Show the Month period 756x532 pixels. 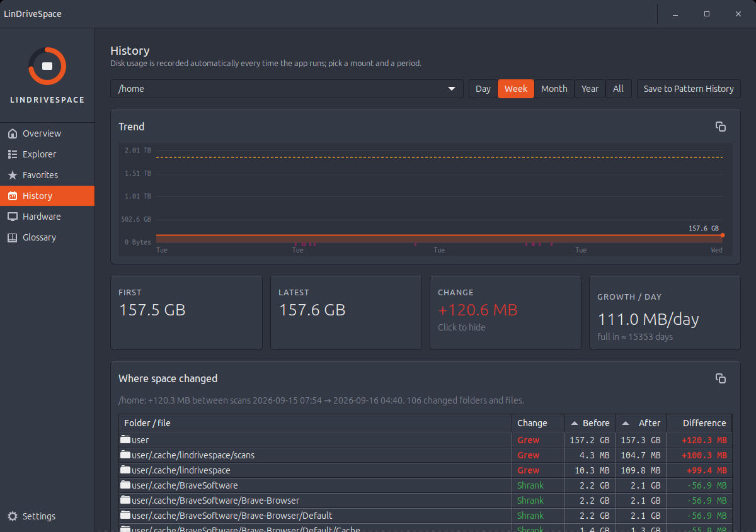tap(554, 89)
